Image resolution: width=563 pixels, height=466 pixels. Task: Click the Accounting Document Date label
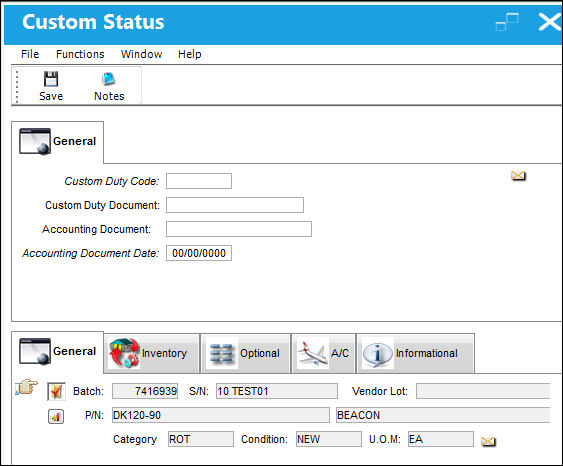(90, 253)
